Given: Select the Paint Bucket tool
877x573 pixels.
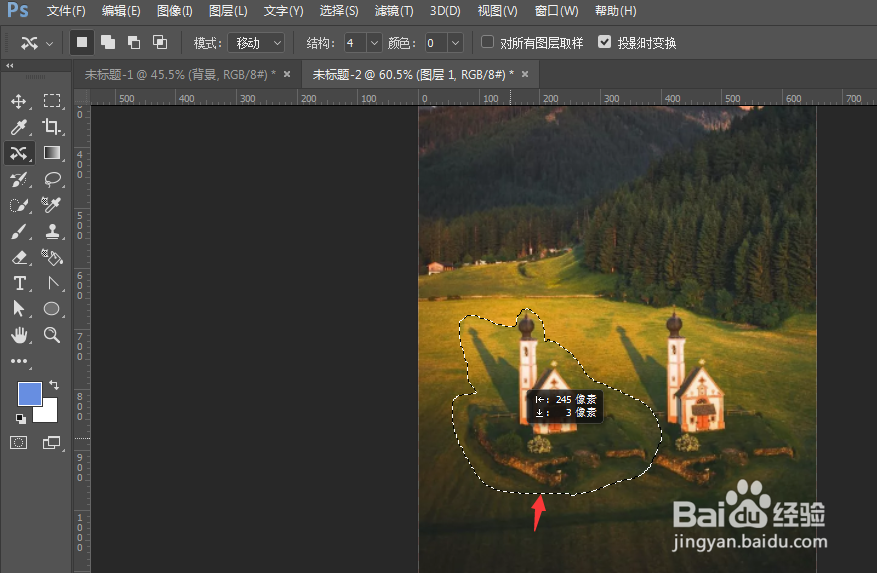Looking at the screenshot, I should click(x=52, y=257).
